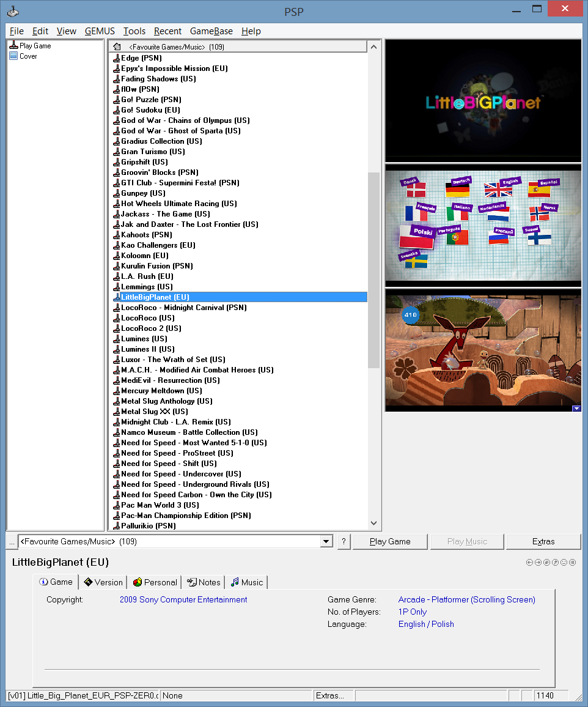Click the Play Music button
This screenshot has height=707, width=588.
tap(467, 541)
